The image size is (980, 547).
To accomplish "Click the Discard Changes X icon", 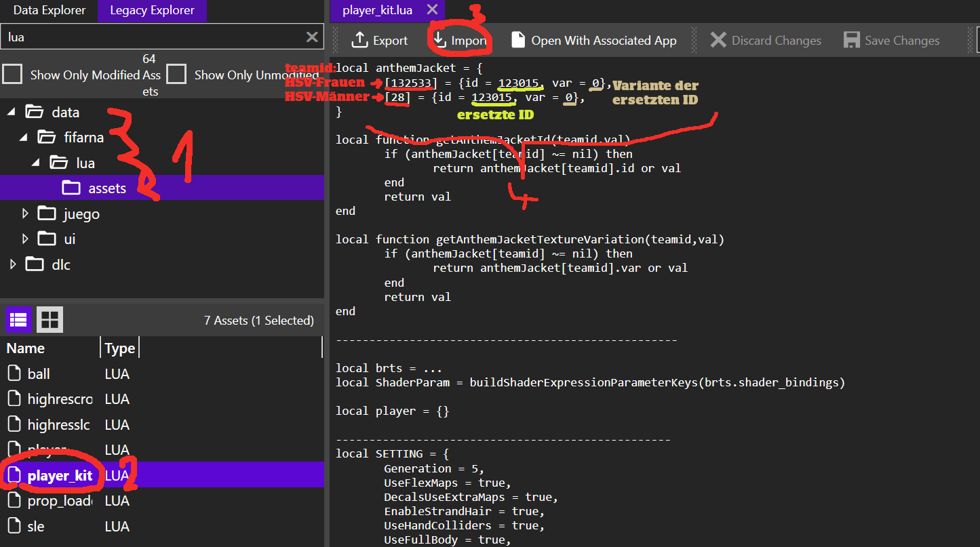I will [x=718, y=41].
